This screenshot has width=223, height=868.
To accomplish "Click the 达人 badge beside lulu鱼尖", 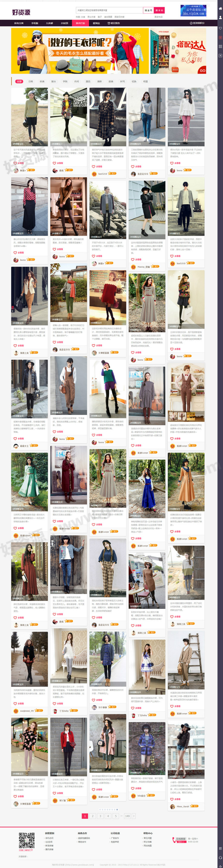I will (150, 795).
